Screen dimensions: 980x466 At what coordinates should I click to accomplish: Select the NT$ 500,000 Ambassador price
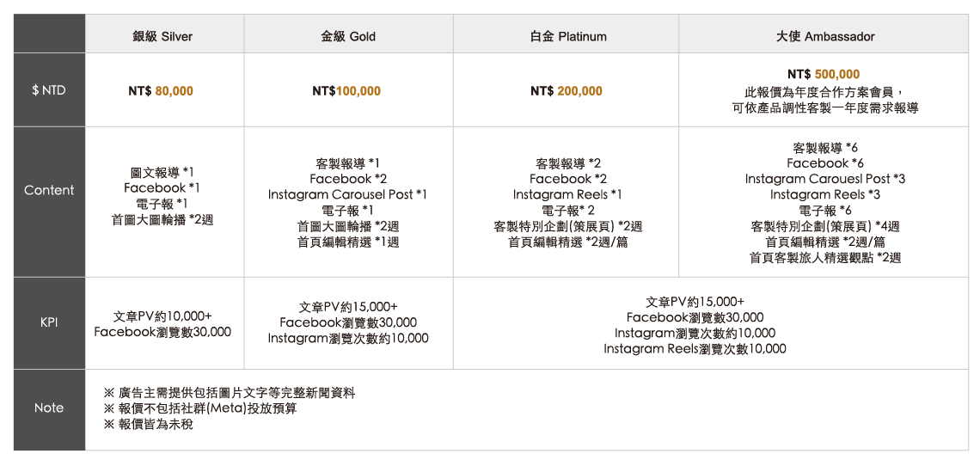click(824, 75)
